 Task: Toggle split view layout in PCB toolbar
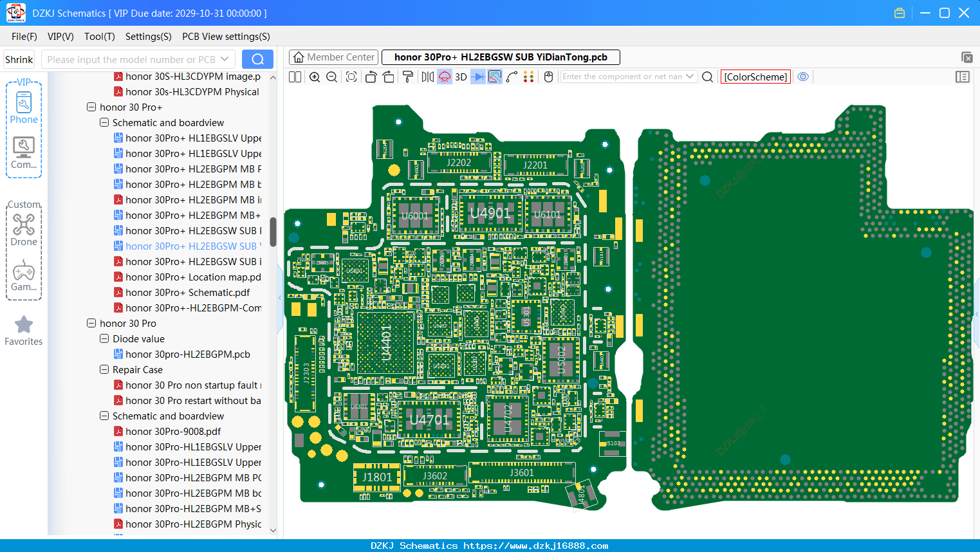click(295, 77)
